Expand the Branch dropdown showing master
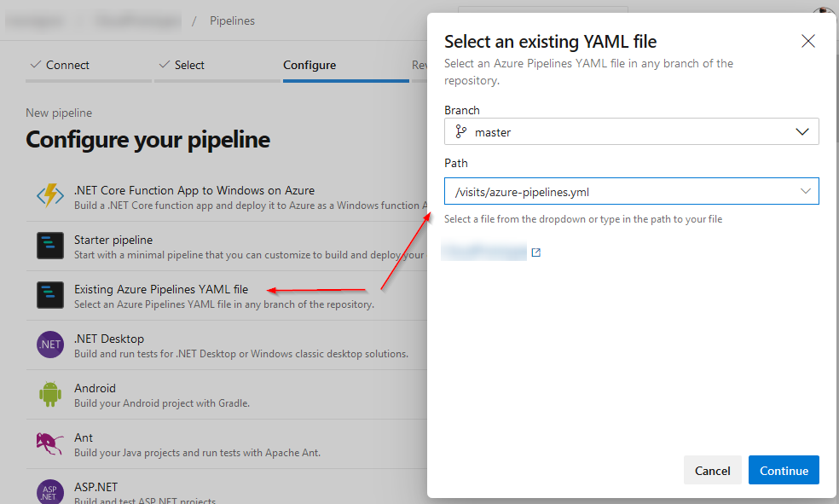The image size is (839, 504). 801,131
